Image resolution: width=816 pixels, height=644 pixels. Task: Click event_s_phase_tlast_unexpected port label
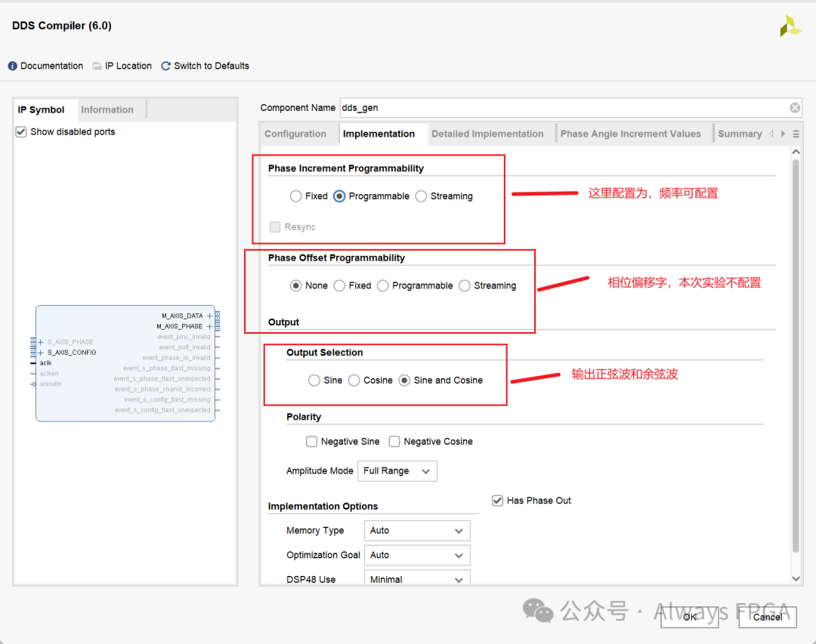pos(162,379)
